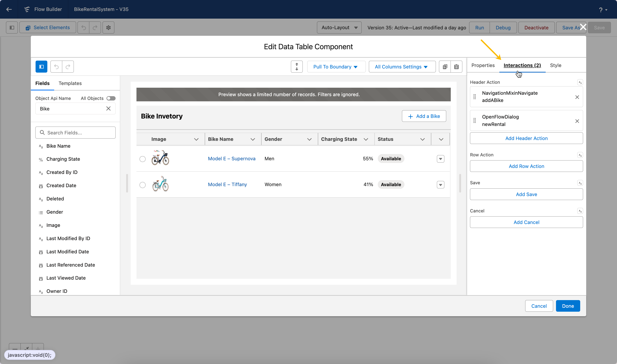Select the Model E – Supernova row radio button
The height and width of the screenshot is (364, 617).
click(x=142, y=159)
